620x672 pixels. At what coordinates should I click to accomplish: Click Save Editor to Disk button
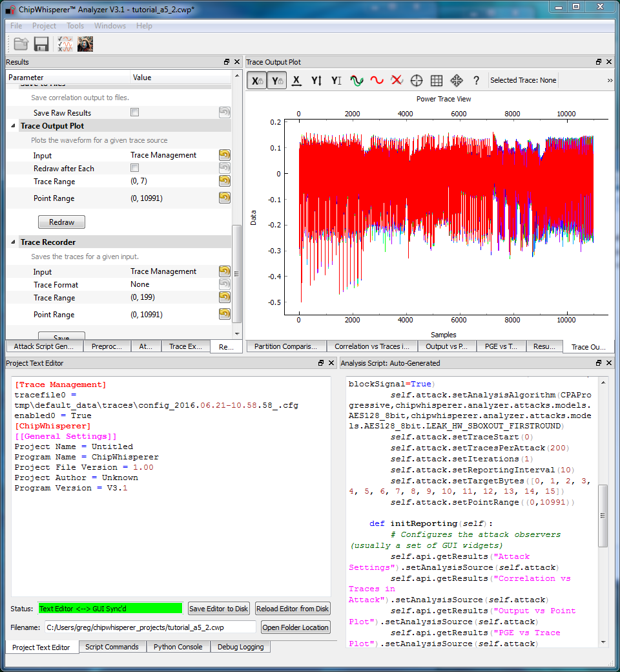pyautogui.click(x=218, y=608)
